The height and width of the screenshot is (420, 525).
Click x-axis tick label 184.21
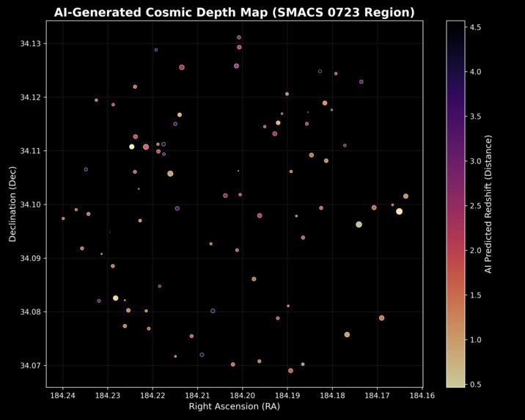click(197, 396)
